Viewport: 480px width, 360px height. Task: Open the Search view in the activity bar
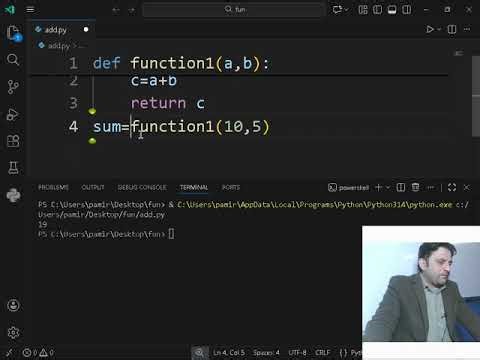click(13, 60)
